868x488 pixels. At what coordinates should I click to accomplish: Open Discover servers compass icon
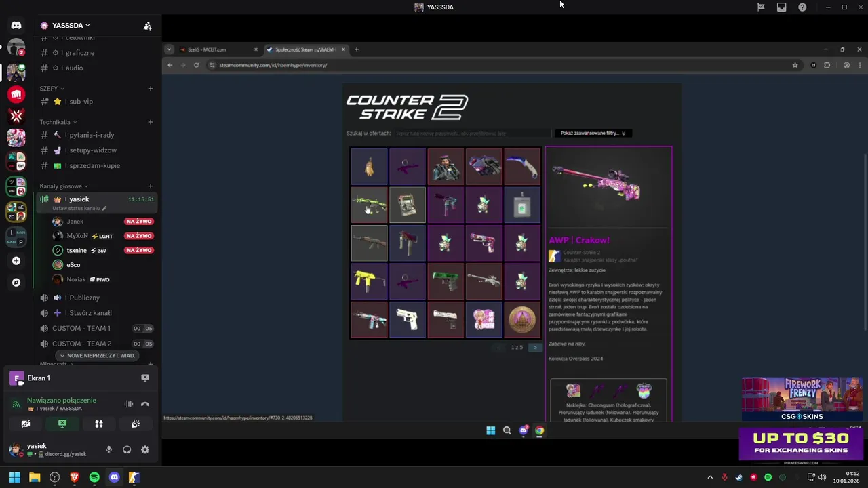coord(16,283)
